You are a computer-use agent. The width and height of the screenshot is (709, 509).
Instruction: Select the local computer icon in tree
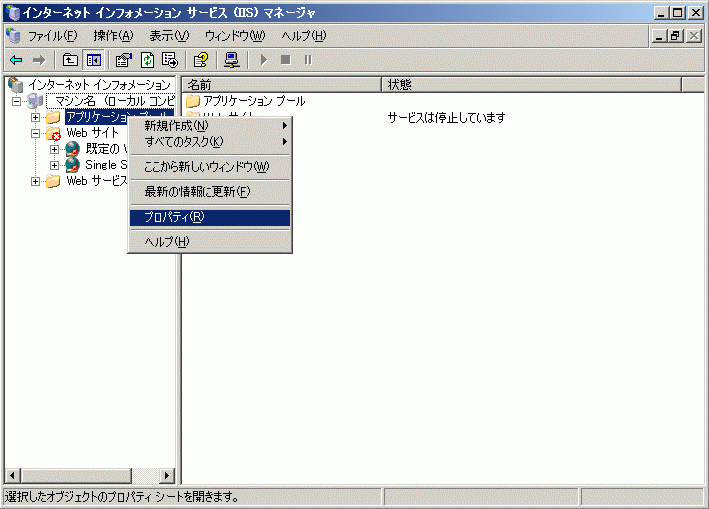(35, 101)
